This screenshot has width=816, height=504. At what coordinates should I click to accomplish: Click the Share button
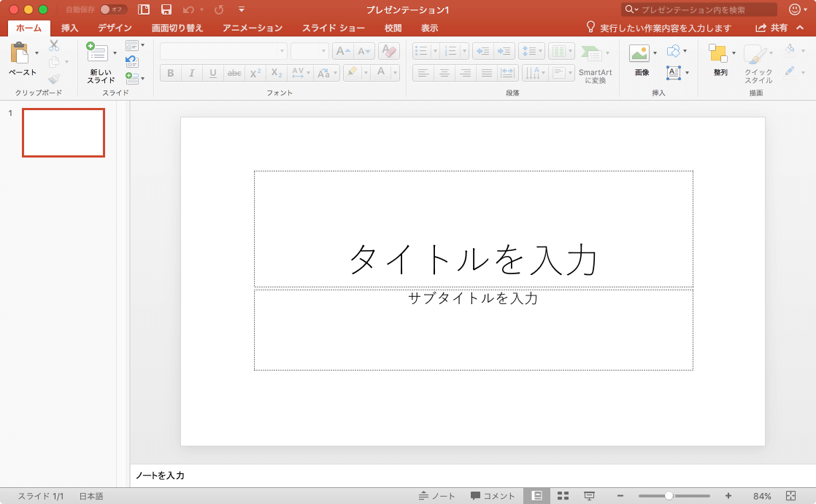(x=771, y=28)
